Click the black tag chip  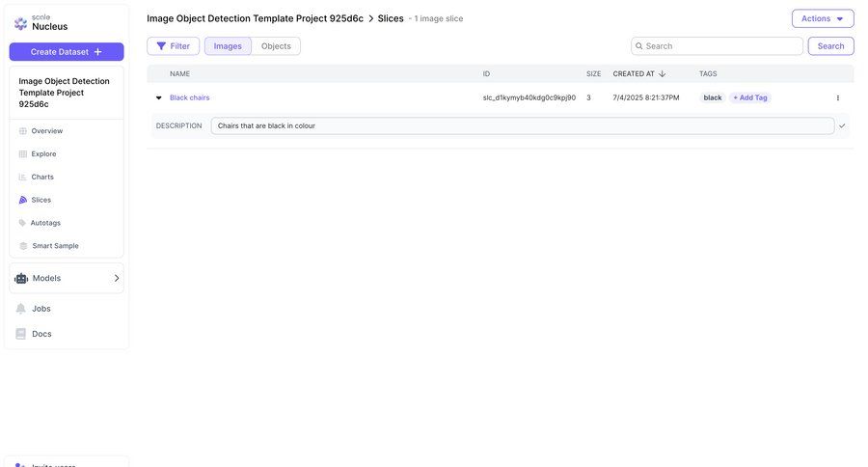[713, 97]
